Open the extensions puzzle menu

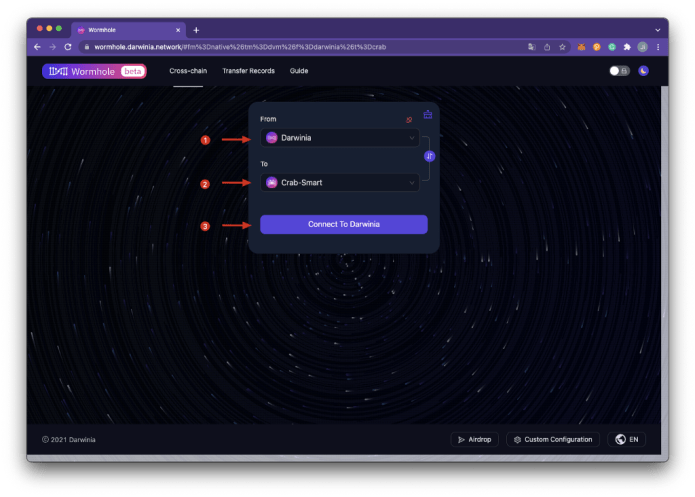(627, 47)
